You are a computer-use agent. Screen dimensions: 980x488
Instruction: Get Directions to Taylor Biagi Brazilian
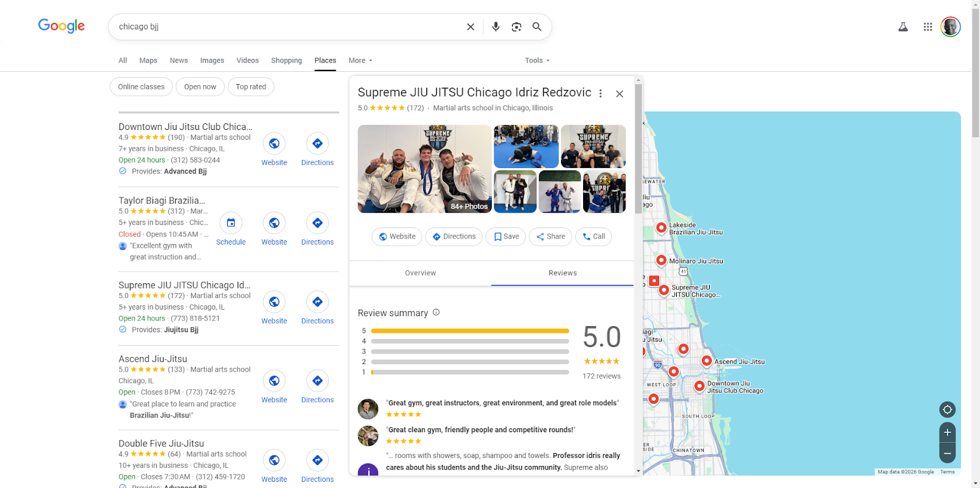click(317, 229)
